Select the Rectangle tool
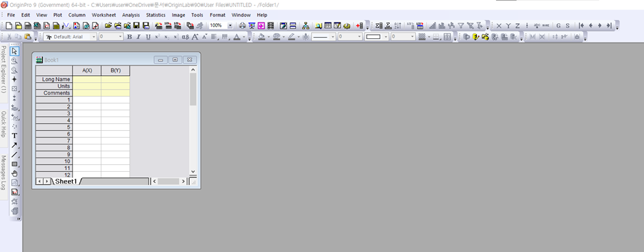The width and height of the screenshot is (644, 252). point(14,164)
